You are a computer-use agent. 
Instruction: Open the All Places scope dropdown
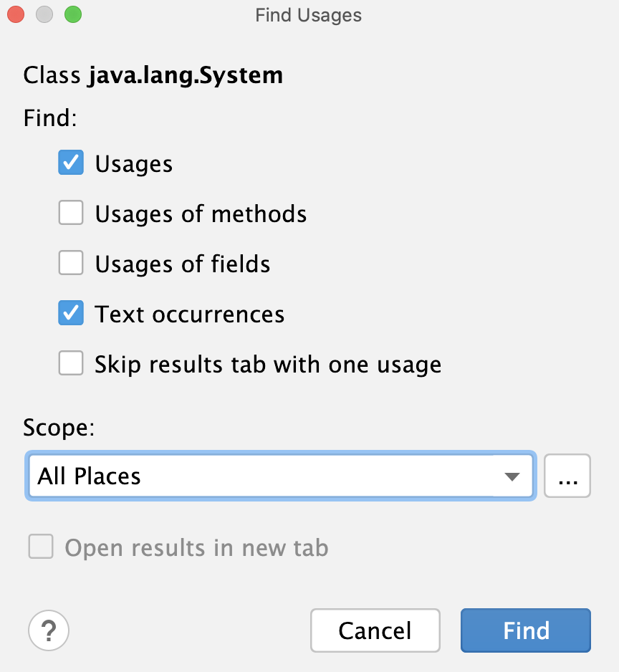[x=279, y=475]
